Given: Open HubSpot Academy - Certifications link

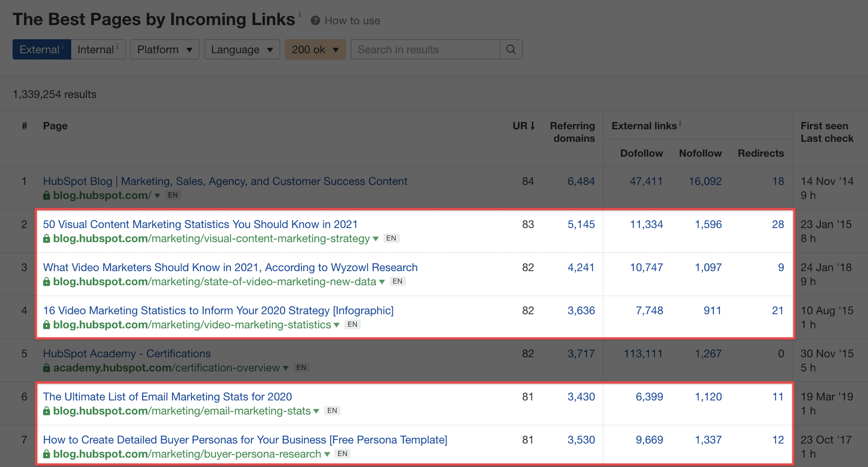Looking at the screenshot, I should click(127, 354).
